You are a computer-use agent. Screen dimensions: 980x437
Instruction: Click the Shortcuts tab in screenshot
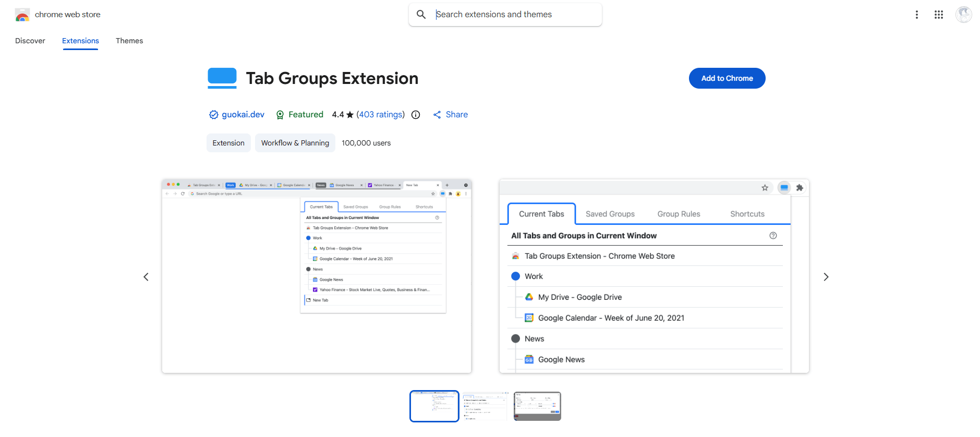click(747, 214)
